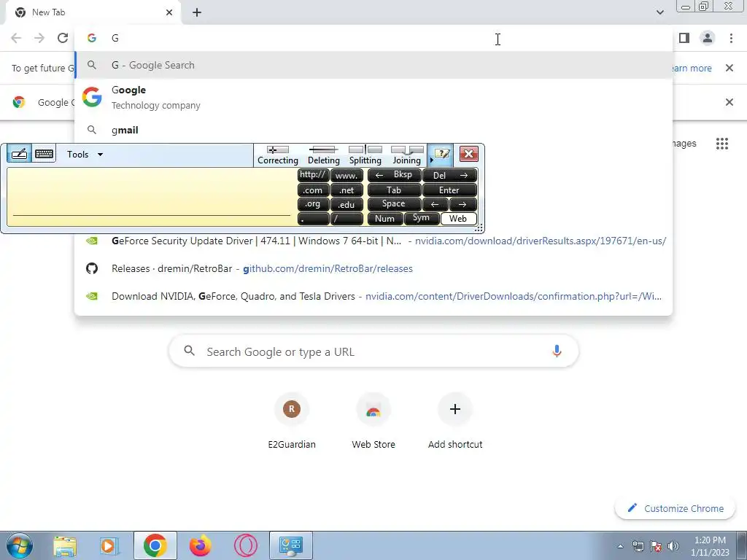Start voice search with microphone icon

[557, 351]
